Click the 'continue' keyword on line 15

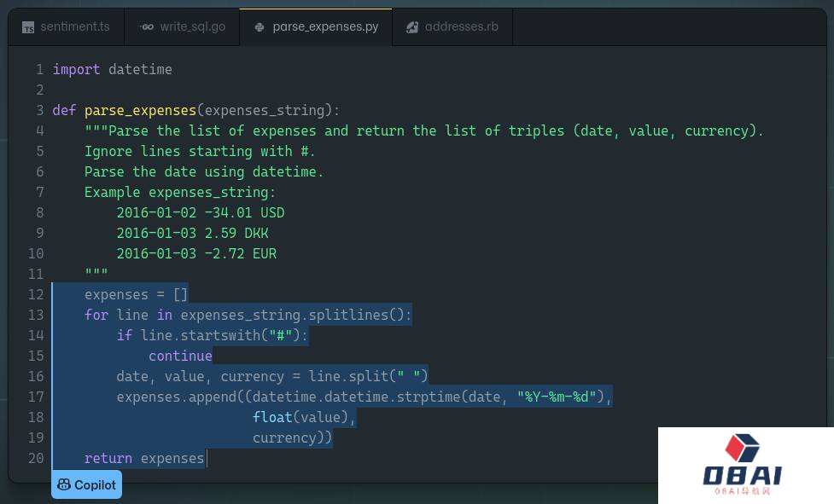point(180,356)
